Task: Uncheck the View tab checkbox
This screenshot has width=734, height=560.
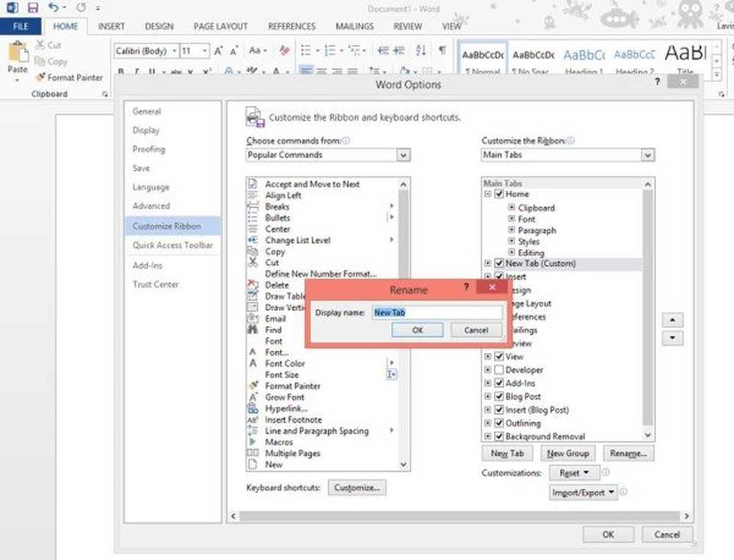Action: (x=499, y=357)
